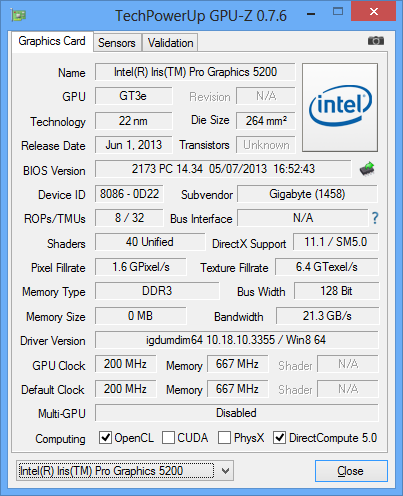Viewport: 403px width, 496px height.
Task: Toggle the CUDA checkbox
Action: pos(168,437)
